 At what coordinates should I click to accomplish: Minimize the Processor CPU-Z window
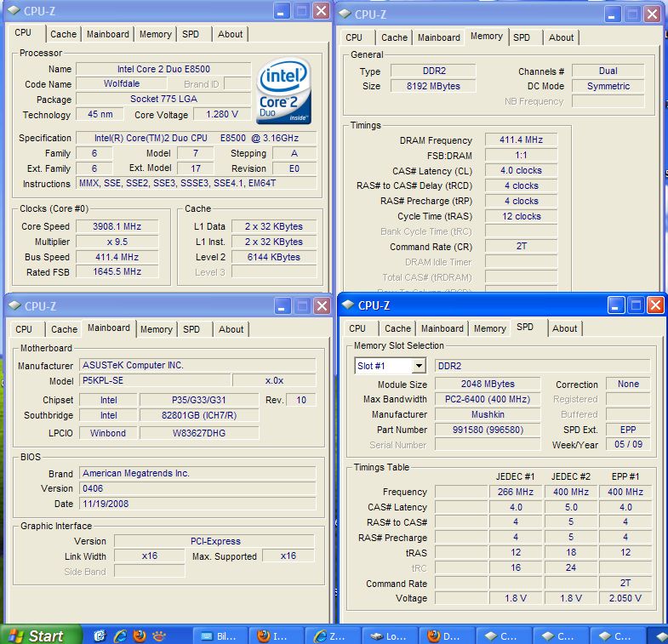click(x=282, y=11)
